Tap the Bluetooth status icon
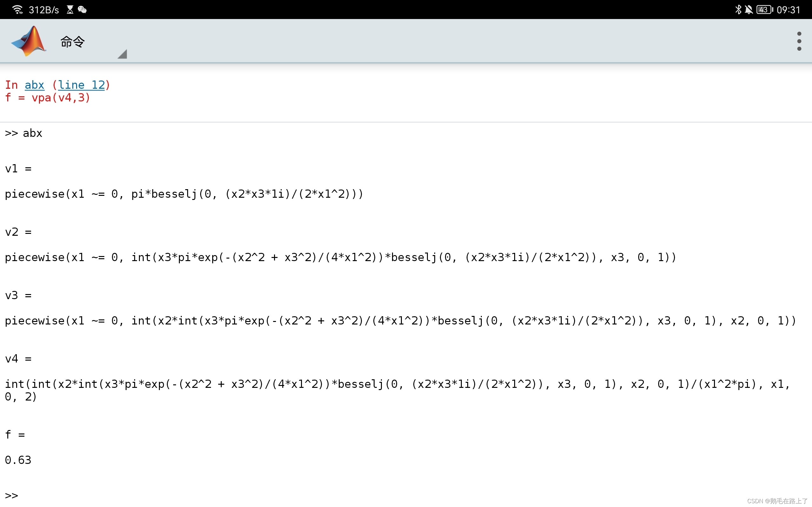Image resolution: width=812 pixels, height=507 pixels. [738, 10]
